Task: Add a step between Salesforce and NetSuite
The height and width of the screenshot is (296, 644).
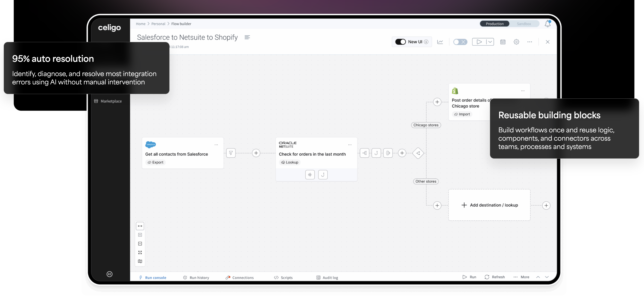Action: (x=256, y=153)
